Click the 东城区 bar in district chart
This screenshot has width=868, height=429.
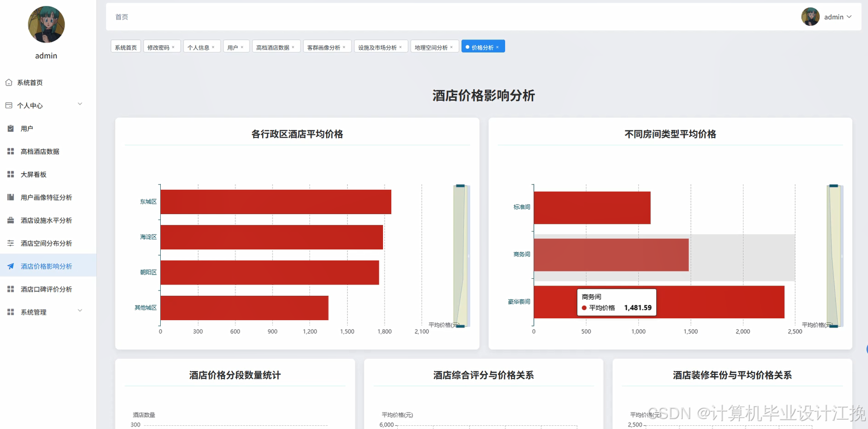pyautogui.click(x=276, y=202)
